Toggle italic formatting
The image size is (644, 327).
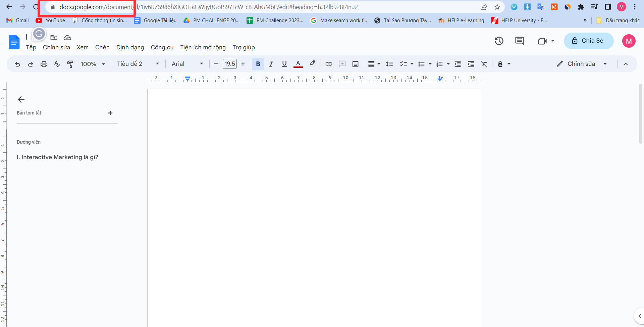click(271, 64)
